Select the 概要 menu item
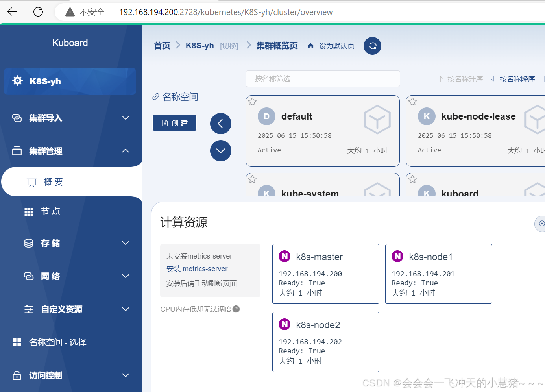 (x=72, y=182)
